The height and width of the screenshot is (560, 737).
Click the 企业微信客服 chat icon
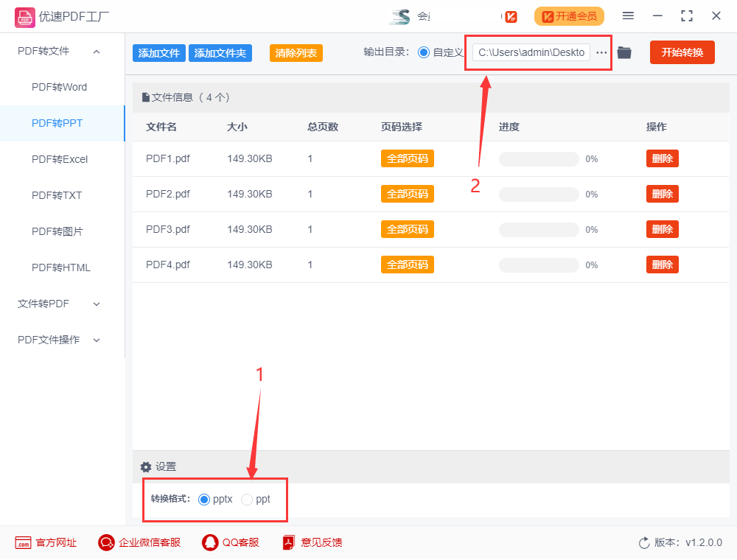pyautogui.click(x=106, y=542)
